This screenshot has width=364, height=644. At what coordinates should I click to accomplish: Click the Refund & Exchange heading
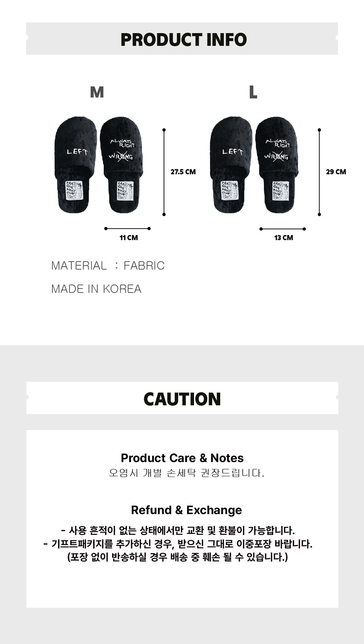[186, 510]
